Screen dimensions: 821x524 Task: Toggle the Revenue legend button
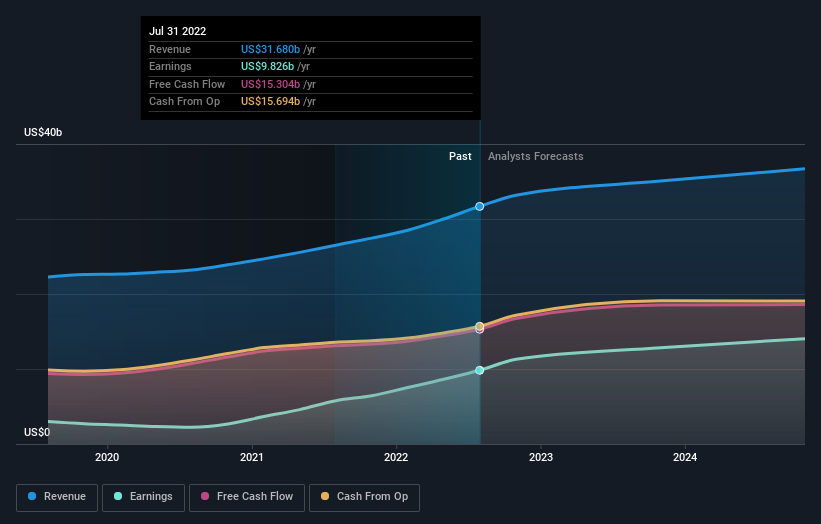coord(57,497)
